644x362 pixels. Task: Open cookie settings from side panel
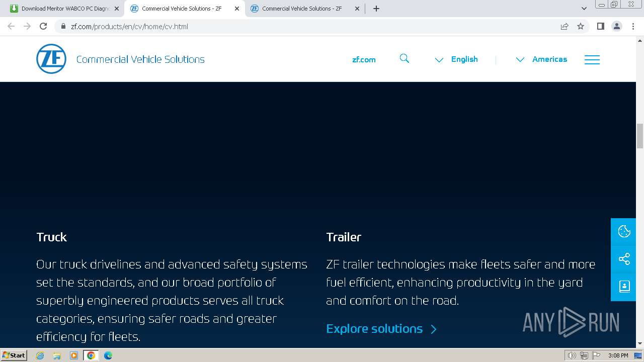pyautogui.click(x=624, y=231)
